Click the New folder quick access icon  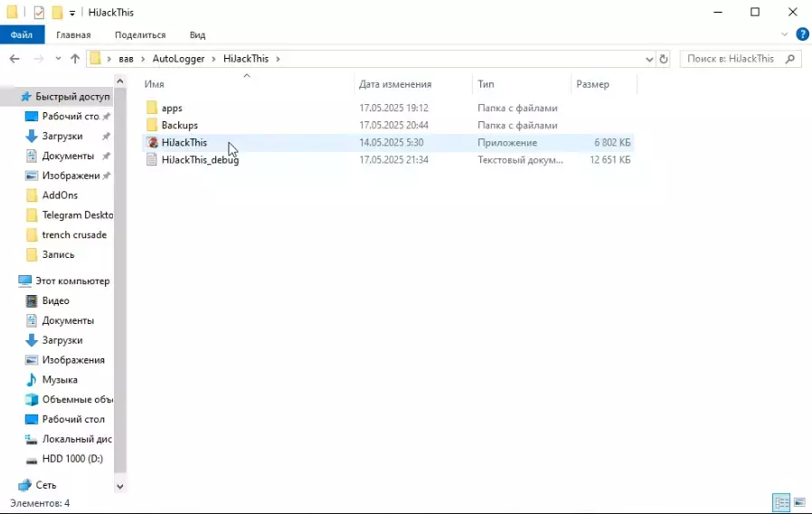pyautogui.click(x=57, y=12)
